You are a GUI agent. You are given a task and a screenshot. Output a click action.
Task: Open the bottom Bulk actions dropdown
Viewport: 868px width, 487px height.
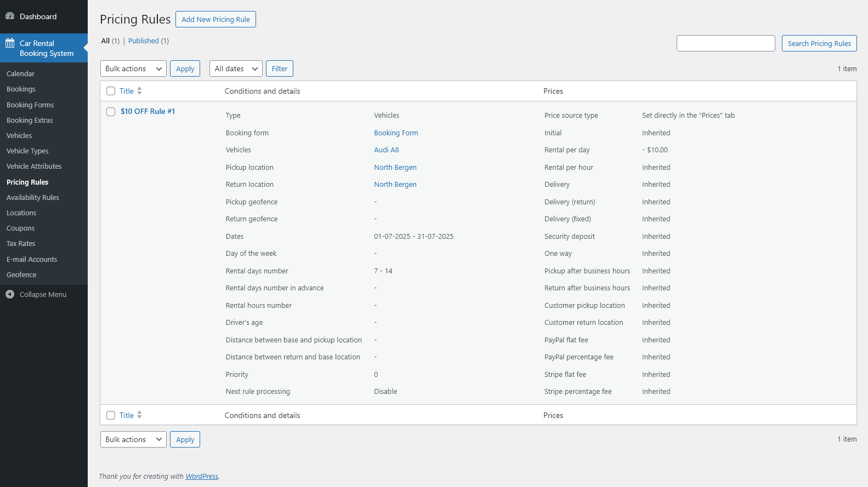click(x=133, y=439)
